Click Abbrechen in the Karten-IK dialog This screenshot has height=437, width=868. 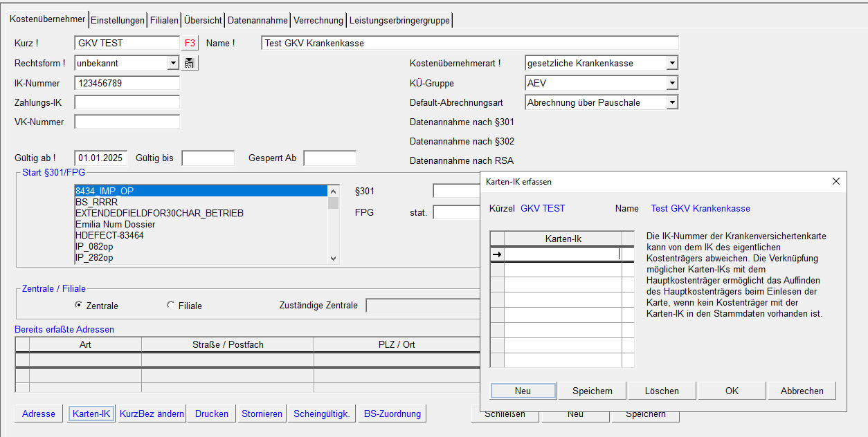(x=802, y=391)
